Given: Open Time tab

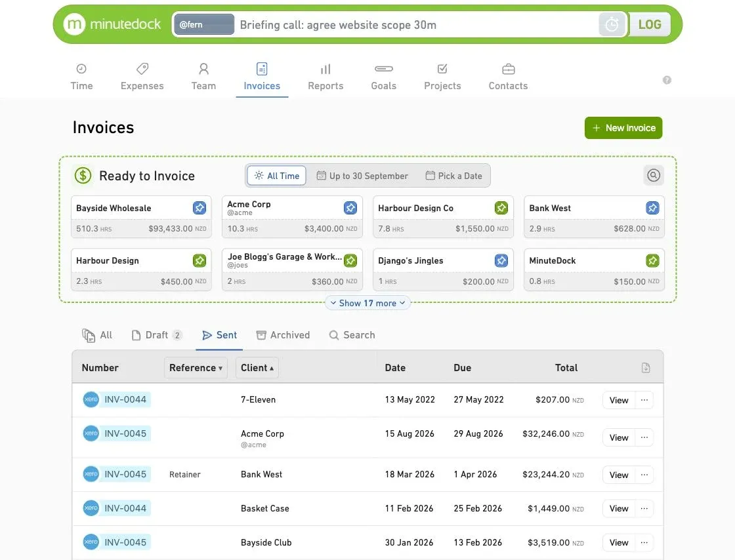Looking at the screenshot, I should tap(81, 77).
